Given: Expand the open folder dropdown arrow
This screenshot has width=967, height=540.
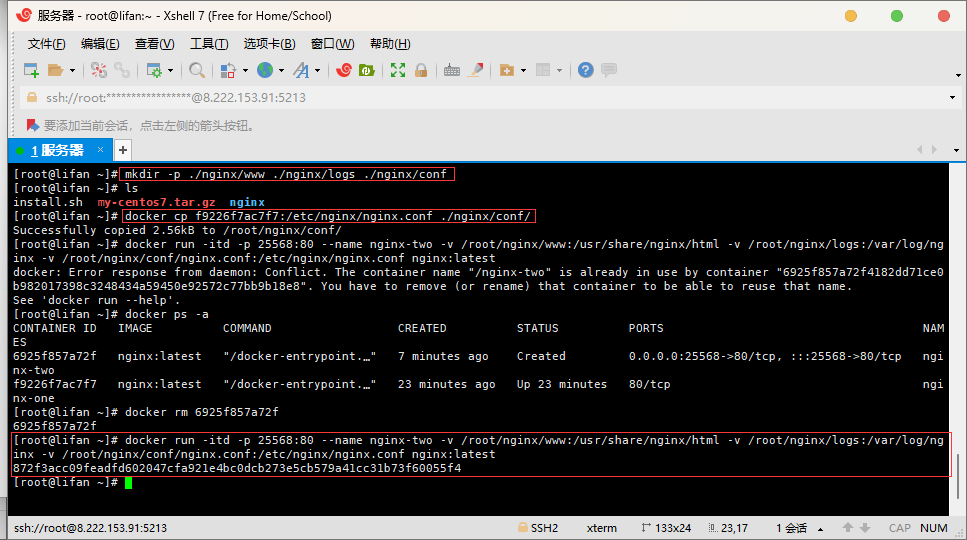Looking at the screenshot, I should [x=72, y=70].
